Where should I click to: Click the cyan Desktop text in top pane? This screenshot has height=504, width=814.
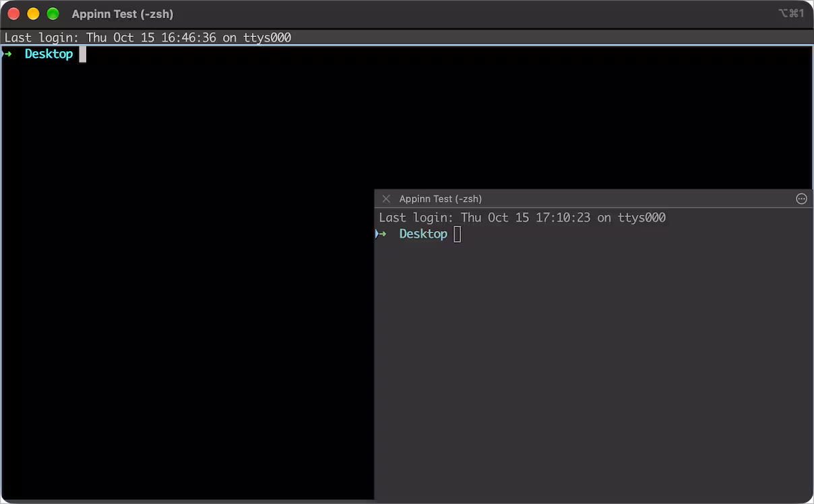[49, 54]
